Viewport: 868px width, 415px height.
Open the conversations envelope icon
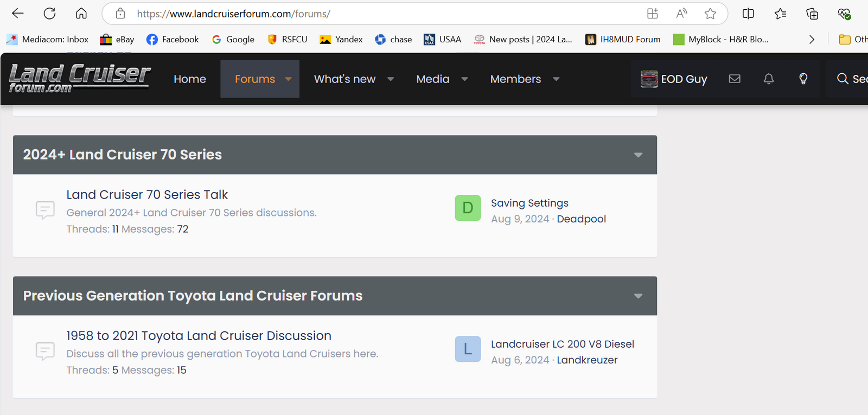tap(735, 79)
